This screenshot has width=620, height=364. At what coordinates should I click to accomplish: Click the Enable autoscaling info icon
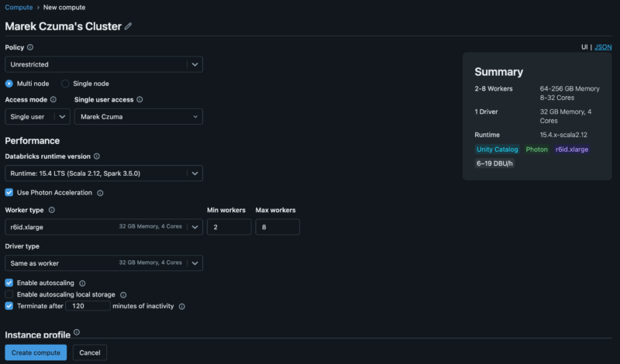pyautogui.click(x=82, y=283)
